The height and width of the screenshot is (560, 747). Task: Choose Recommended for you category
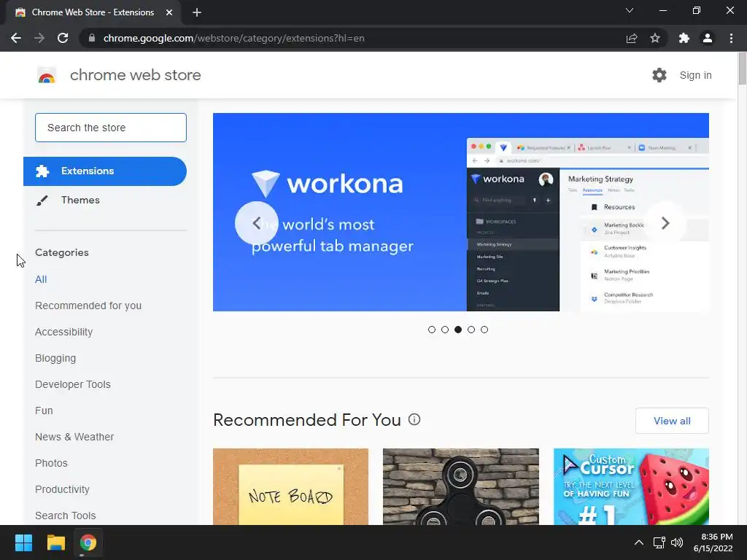coord(88,306)
